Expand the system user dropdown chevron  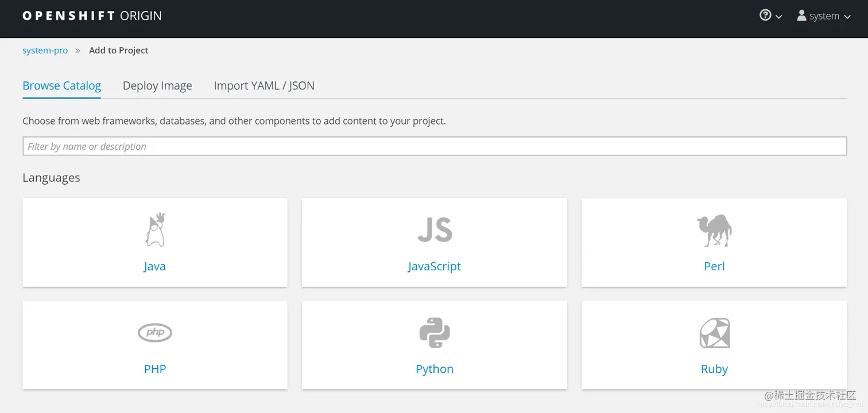click(x=847, y=17)
